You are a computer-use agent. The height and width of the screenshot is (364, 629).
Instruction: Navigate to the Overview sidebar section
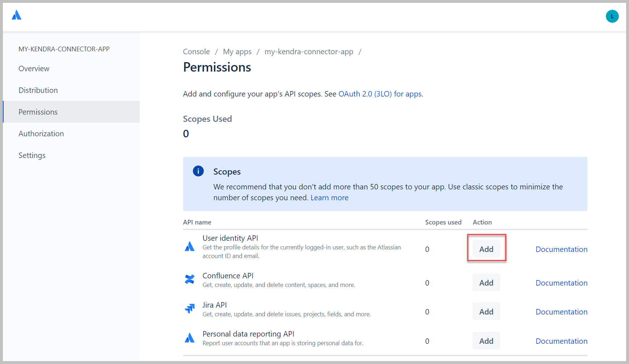coord(34,68)
